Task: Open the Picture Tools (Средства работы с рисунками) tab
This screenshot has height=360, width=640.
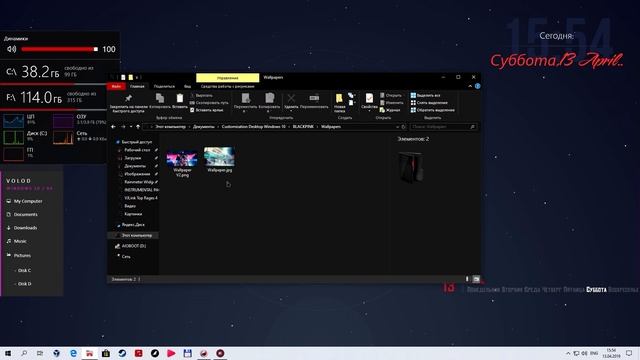Action: point(227,87)
